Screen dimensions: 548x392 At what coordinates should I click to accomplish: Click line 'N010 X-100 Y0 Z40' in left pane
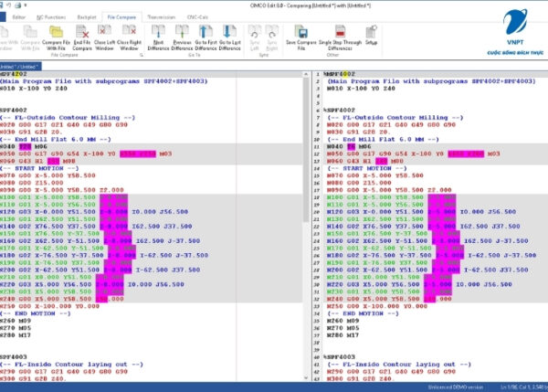click(x=34, y=89)
